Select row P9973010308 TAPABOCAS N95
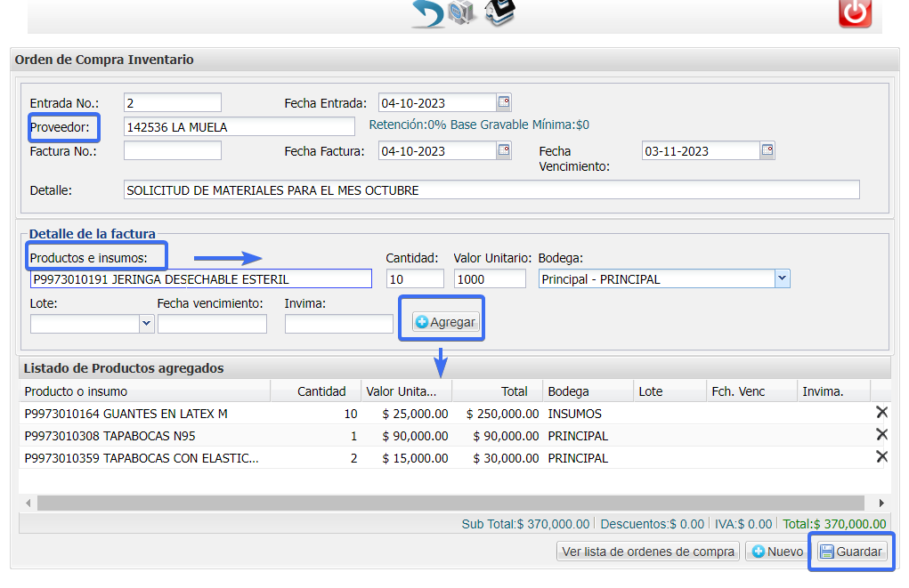Viewport: 909px width, 588px height. click(455, 435)
